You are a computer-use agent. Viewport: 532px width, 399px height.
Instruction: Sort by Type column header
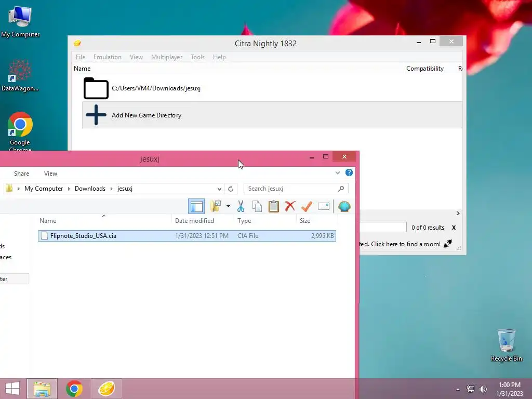coord(244,221)
